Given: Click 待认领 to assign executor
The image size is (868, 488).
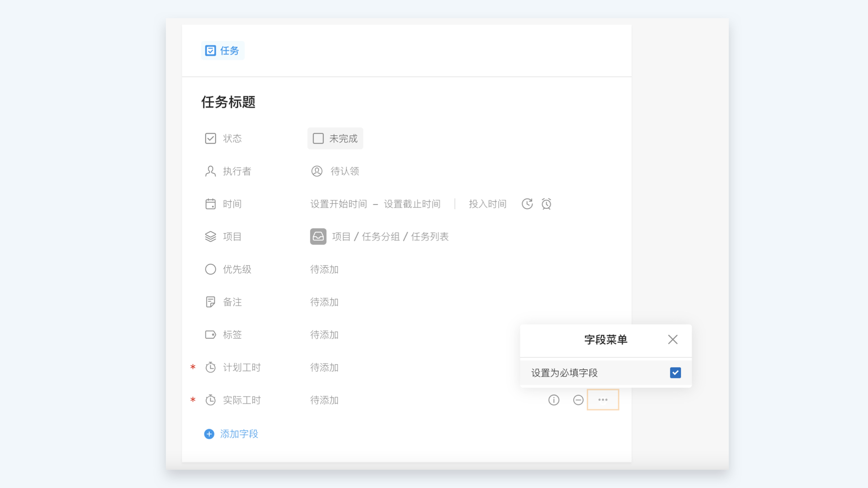Looking at the screenshot, I should [345, 171].
